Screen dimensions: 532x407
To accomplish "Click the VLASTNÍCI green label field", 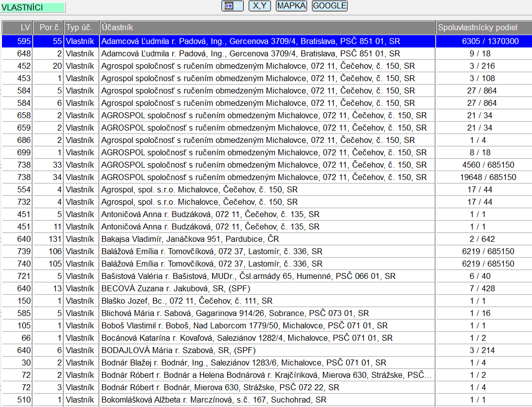I will pos(33,7).
